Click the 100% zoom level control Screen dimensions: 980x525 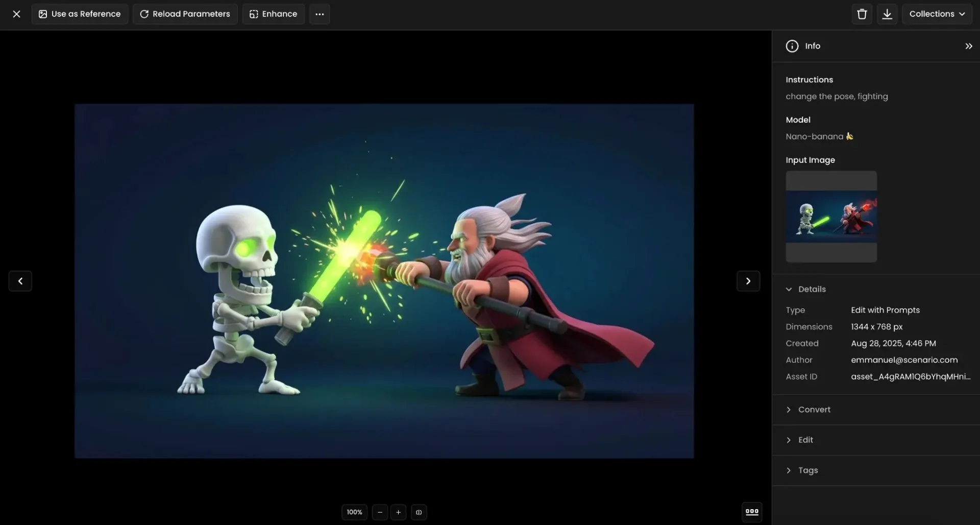click(x=354, y=512)
